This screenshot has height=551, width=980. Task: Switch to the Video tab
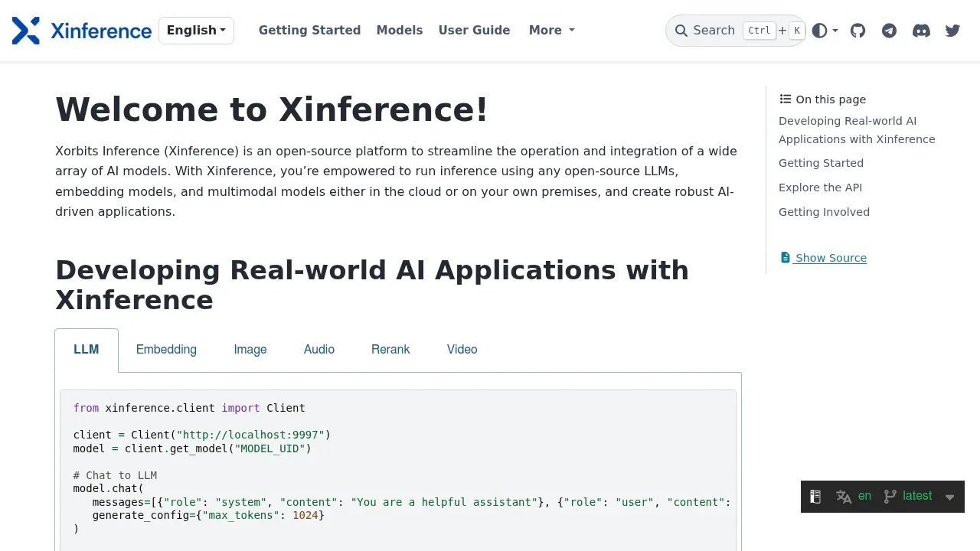pos(462,350)
